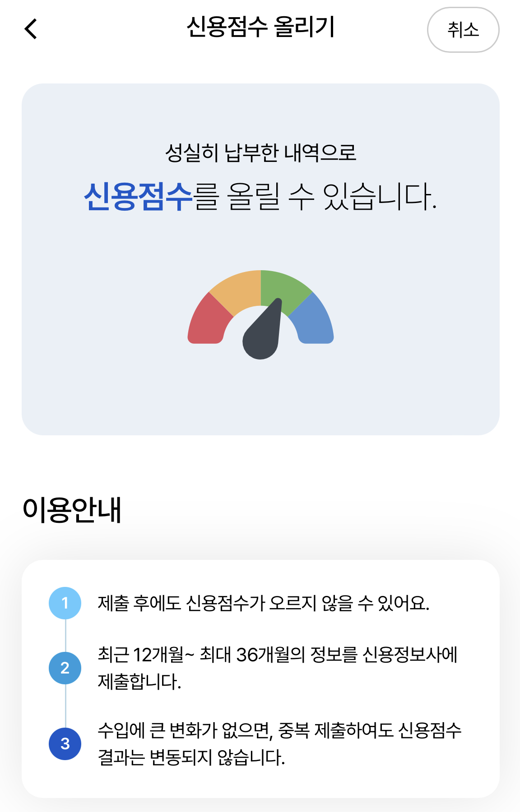Tap the 성실히 납부한 내역으로 subtitle

(260, 152)
